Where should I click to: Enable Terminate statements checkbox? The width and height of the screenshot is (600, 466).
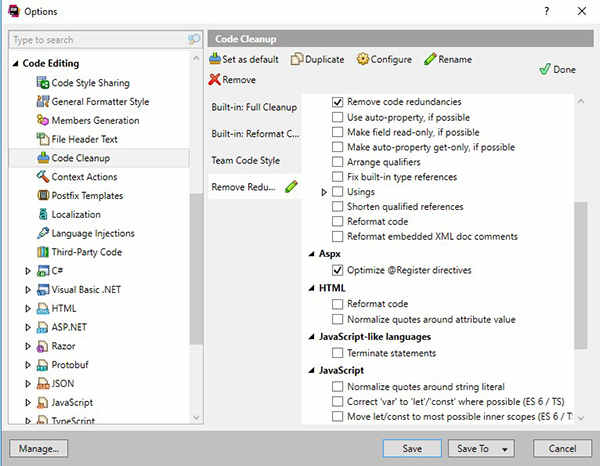pyautogui.click(x=337, y=353)
